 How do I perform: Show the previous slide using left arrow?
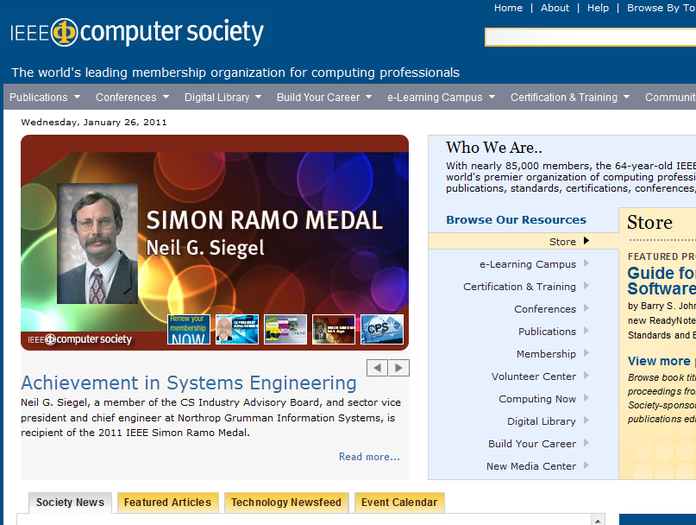click(x=377, y=368)
